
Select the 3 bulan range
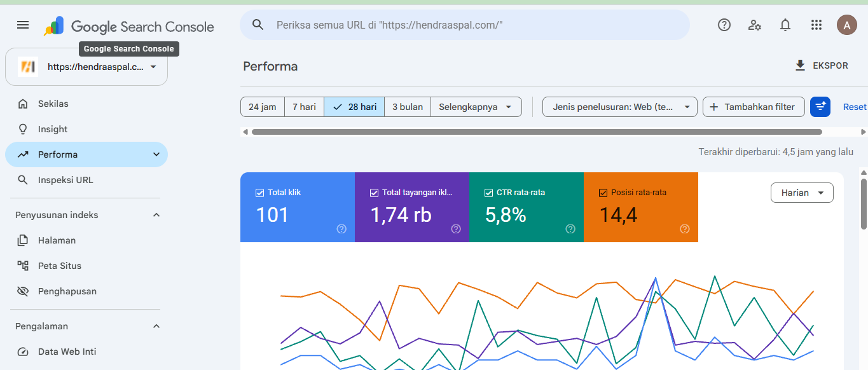coord(408,107)
